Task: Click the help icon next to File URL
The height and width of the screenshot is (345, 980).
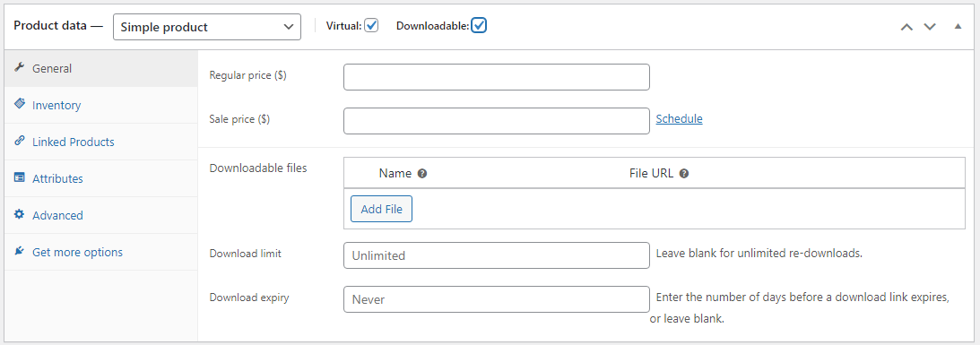Action: 684,174
